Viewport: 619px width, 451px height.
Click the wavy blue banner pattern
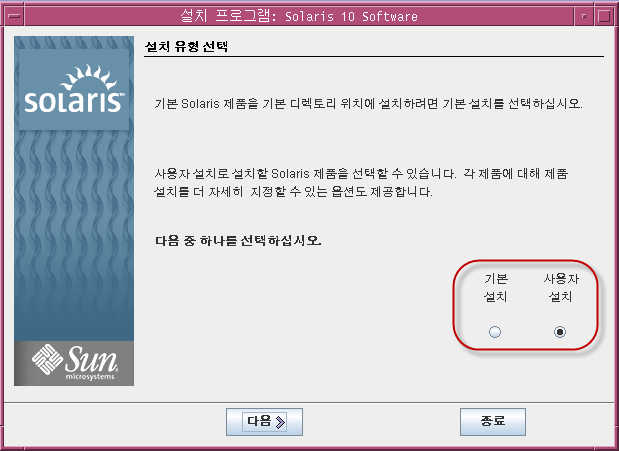(x=74, y=233)
